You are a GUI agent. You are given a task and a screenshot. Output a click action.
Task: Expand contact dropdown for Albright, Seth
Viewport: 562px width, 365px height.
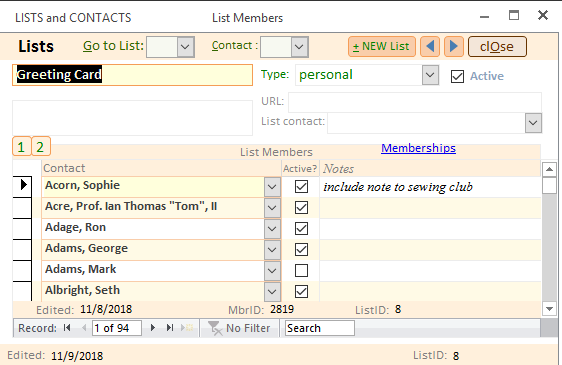[x=272, y=291]
